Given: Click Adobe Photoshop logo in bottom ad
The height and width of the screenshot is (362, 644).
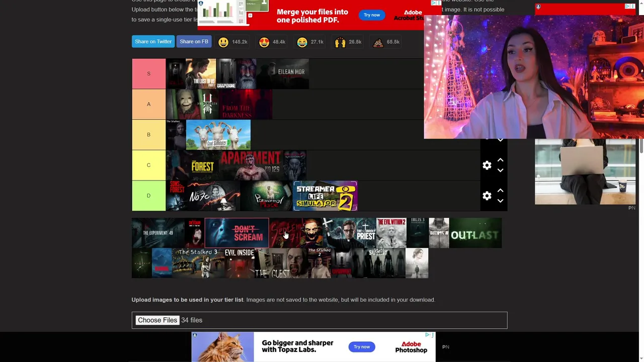Looking at the screenshot, I should point(411,347).
